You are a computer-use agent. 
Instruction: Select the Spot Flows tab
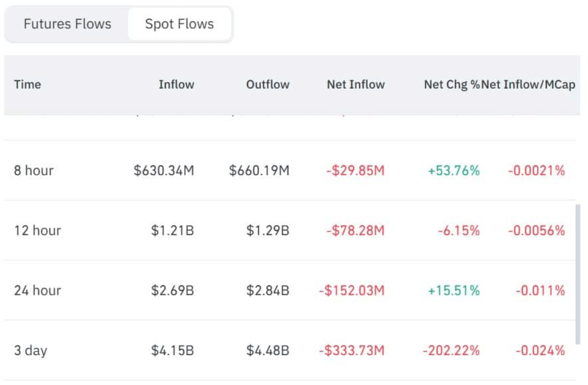pos(179,24)
